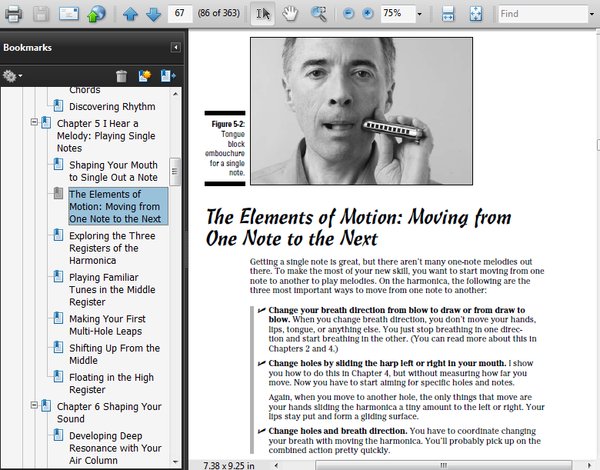Toggle fit one full page view
The image size is (600, 470).
476,14
